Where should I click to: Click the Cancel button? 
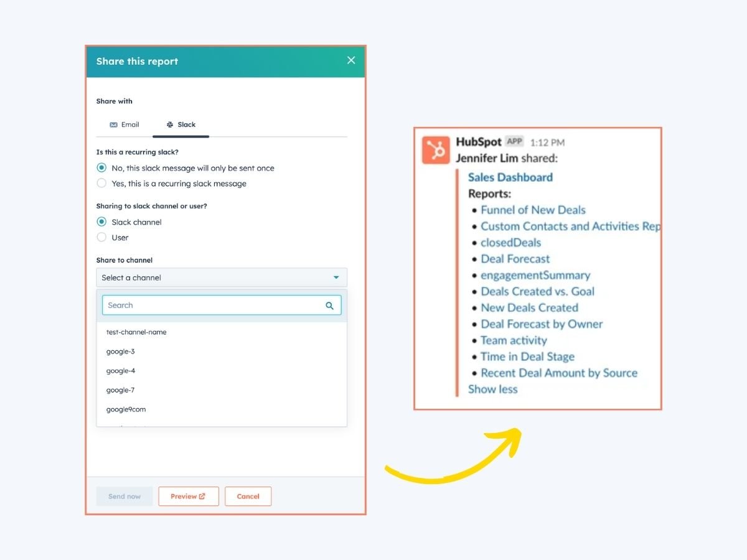pos(248,497)
